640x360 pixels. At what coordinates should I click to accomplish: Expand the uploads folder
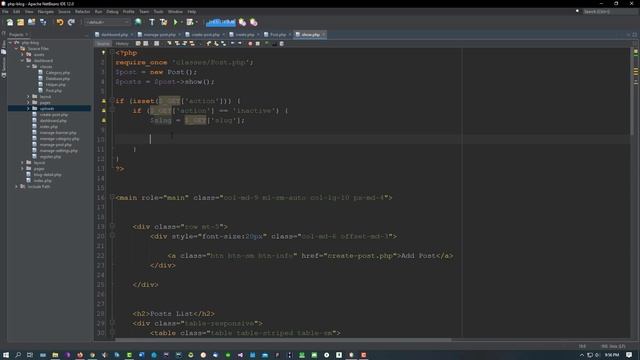[29, 109]
